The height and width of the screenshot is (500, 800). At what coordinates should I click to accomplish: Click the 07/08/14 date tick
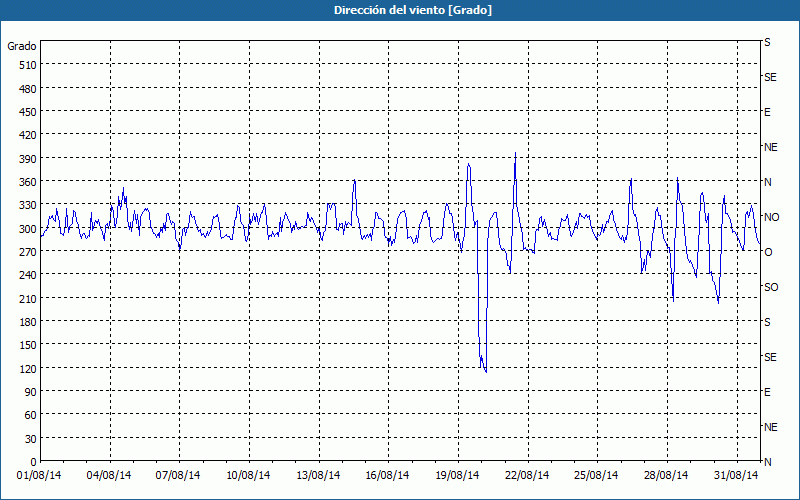click(x=178, y=476)
